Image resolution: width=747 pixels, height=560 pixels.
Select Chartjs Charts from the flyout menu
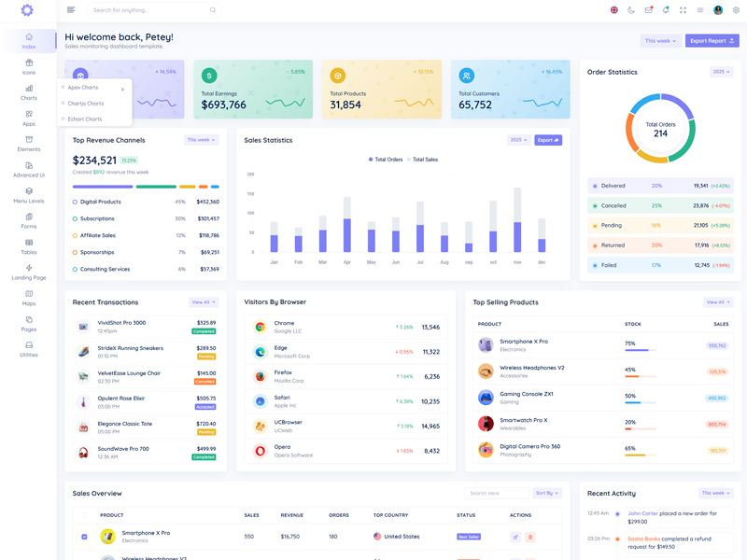click(x=86, y=104)
